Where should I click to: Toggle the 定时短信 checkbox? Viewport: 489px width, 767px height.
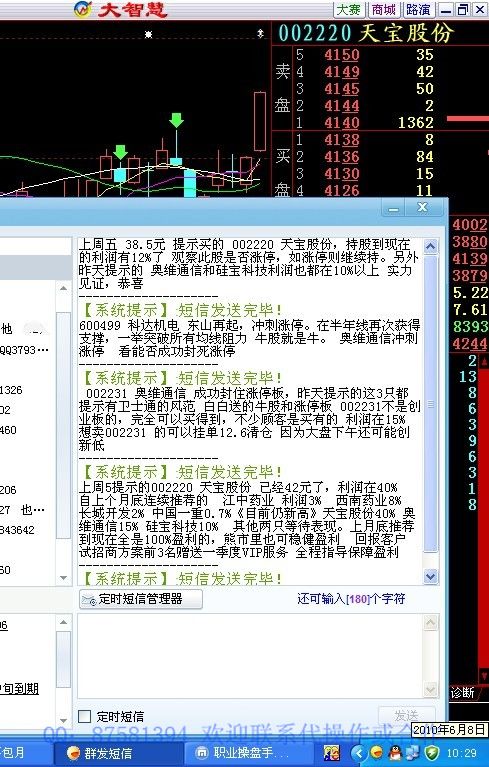point(85,716)
